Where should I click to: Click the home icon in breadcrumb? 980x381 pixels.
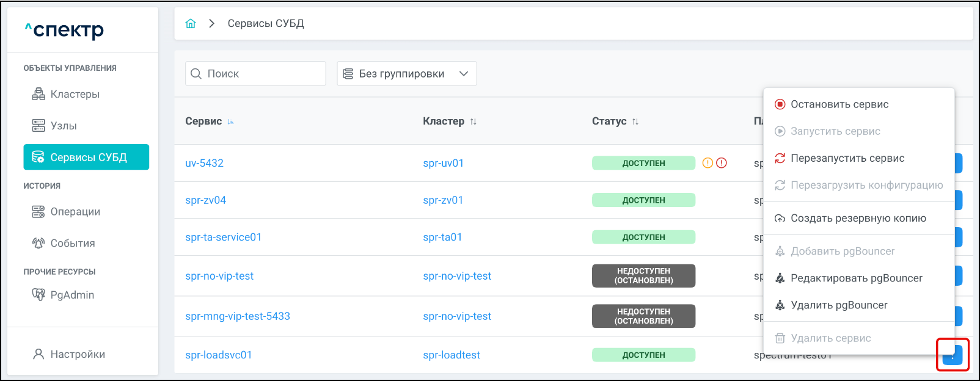(x=191, y=24)
